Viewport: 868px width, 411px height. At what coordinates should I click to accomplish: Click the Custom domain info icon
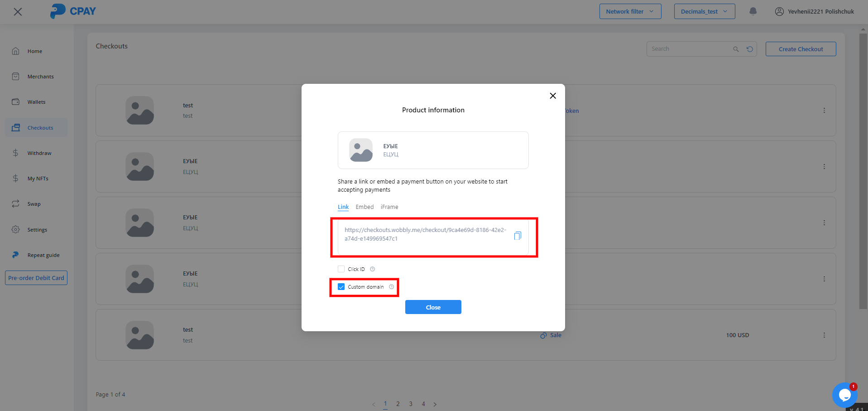(392, 287)
